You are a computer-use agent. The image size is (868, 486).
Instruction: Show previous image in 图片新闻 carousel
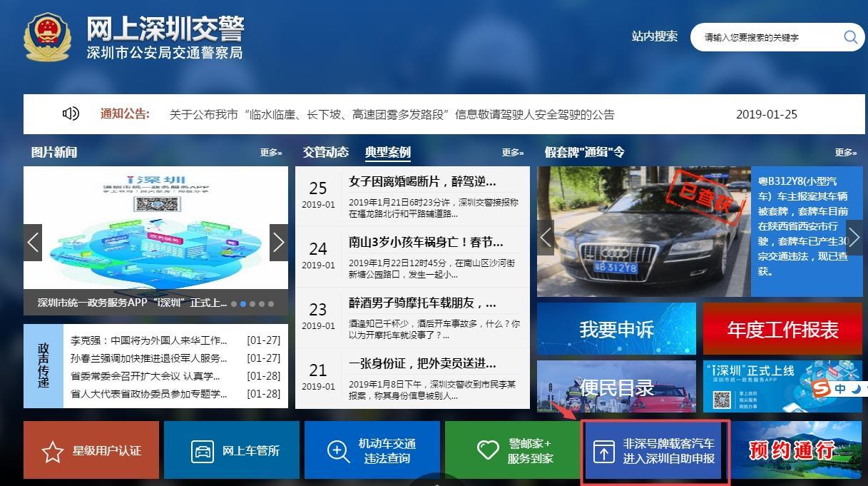[33, 243]
